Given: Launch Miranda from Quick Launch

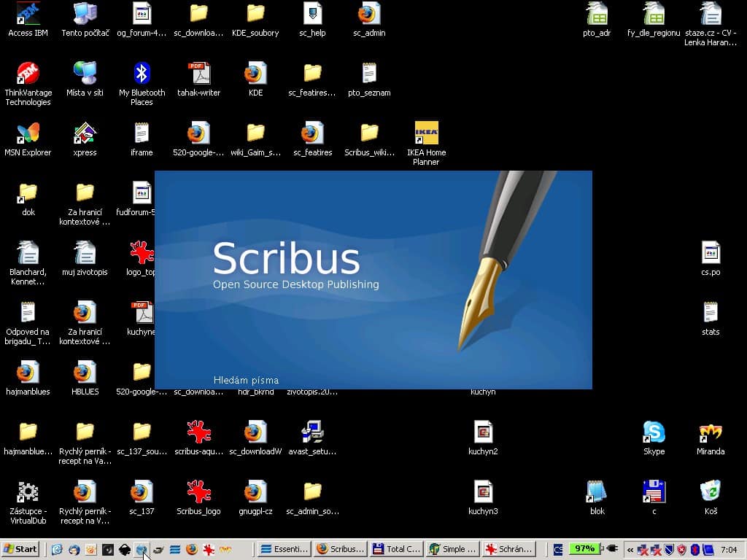Looking at the screenshot, I should pos(225,550).
